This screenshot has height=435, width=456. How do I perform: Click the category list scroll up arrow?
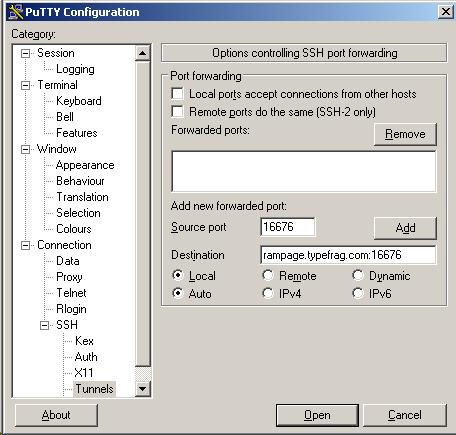(x=143, y=53)
